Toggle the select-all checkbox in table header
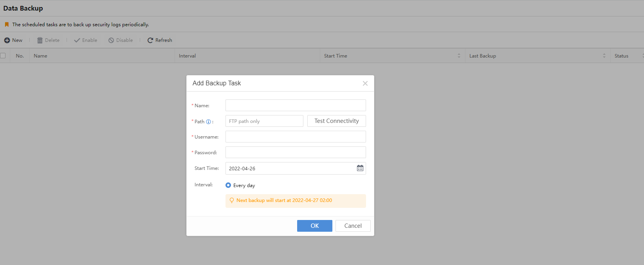The width and height of the screenshot is (644, 265). click(3, 56)
